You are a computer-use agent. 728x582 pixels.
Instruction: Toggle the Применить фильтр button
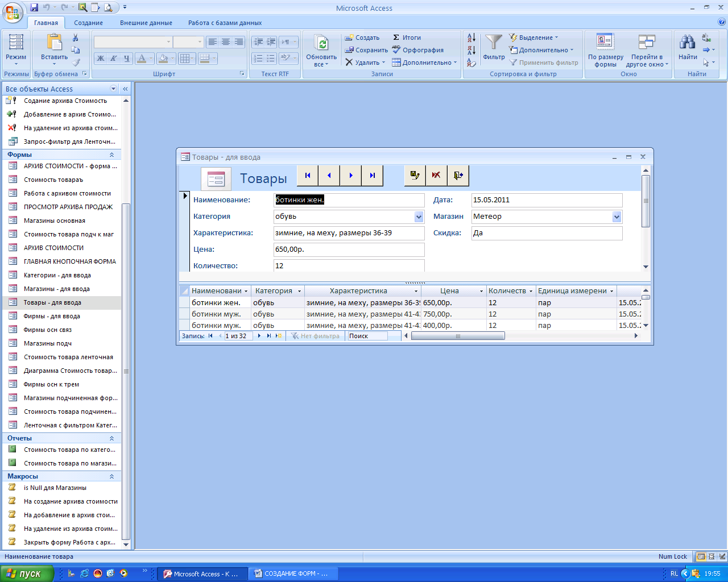point(544,63)
